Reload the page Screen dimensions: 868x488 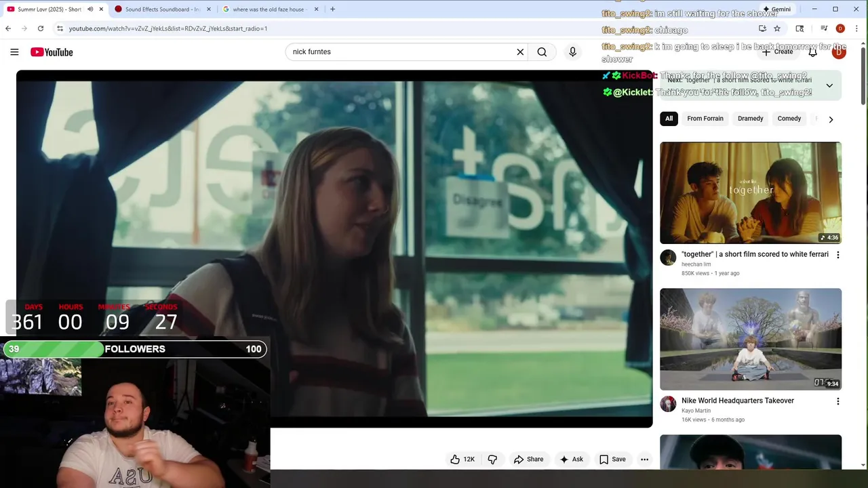coord(41,28)
